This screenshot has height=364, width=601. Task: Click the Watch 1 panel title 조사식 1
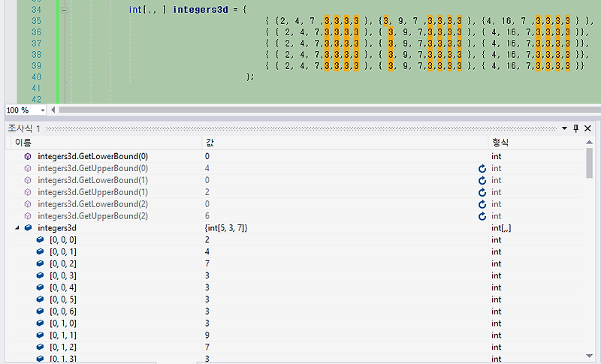coord(24,128)
